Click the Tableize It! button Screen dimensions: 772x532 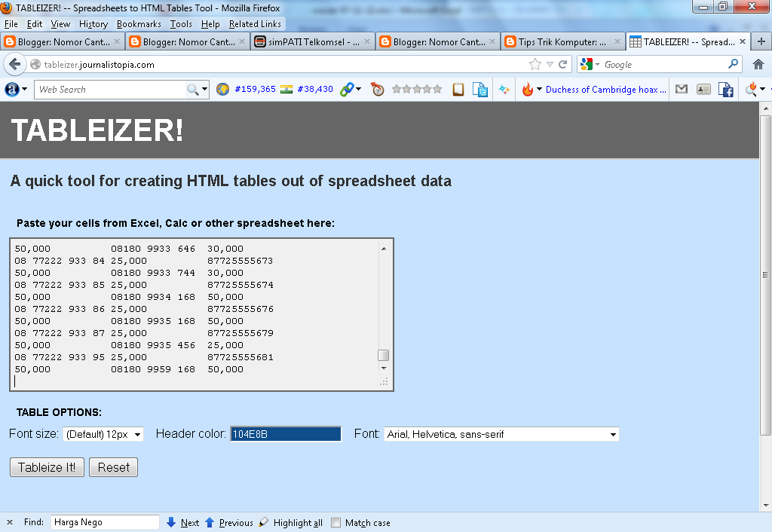tap(46, 467)
